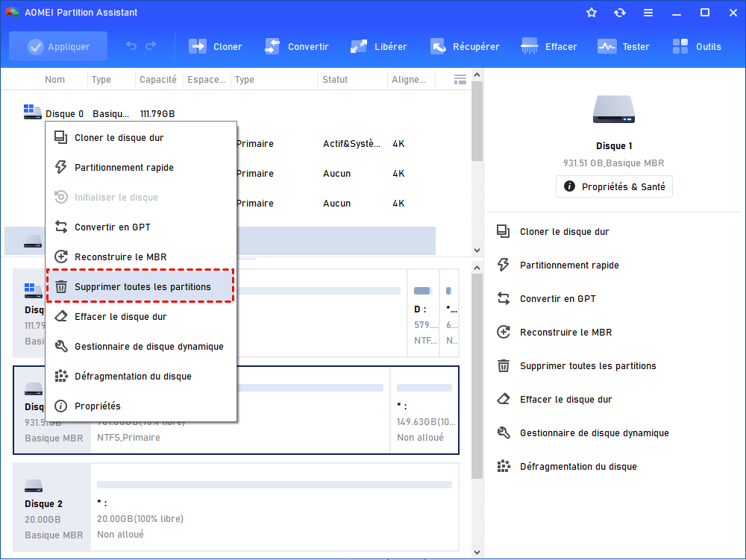Click the favorites star icon in title bar
This screenshot has height=560, width=746.
tap(592, 13)
